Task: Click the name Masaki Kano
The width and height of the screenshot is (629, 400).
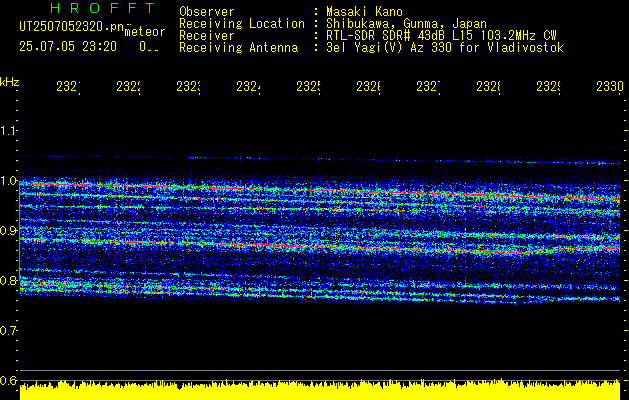Action: [364, 12]
